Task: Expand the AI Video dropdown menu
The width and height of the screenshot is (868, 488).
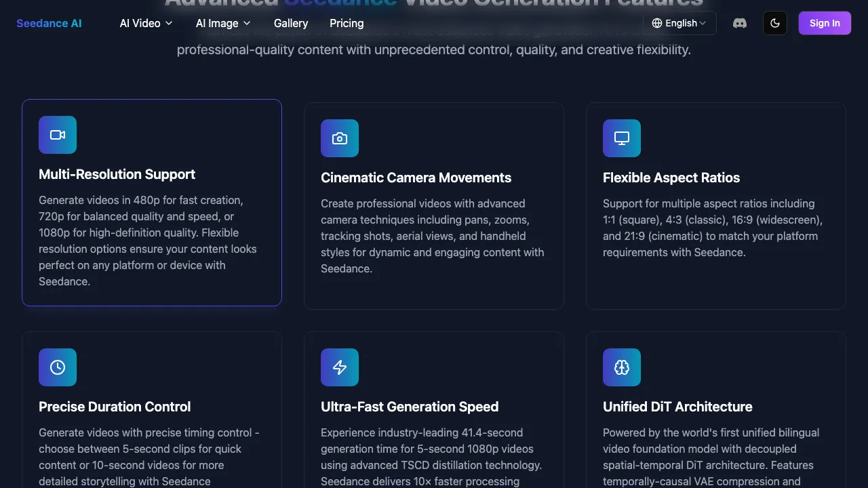Action: point(146,23)
